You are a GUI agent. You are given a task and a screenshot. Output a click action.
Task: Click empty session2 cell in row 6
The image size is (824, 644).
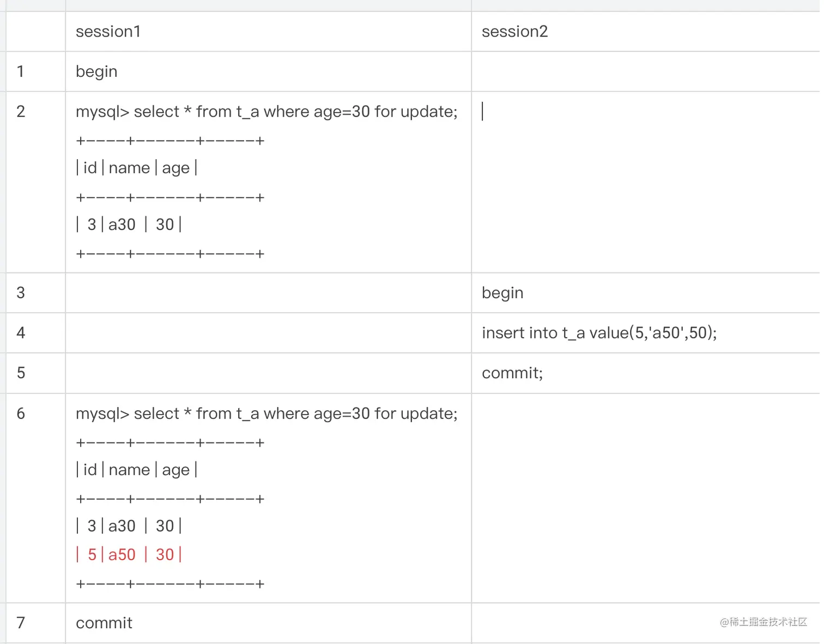[646, 498]
